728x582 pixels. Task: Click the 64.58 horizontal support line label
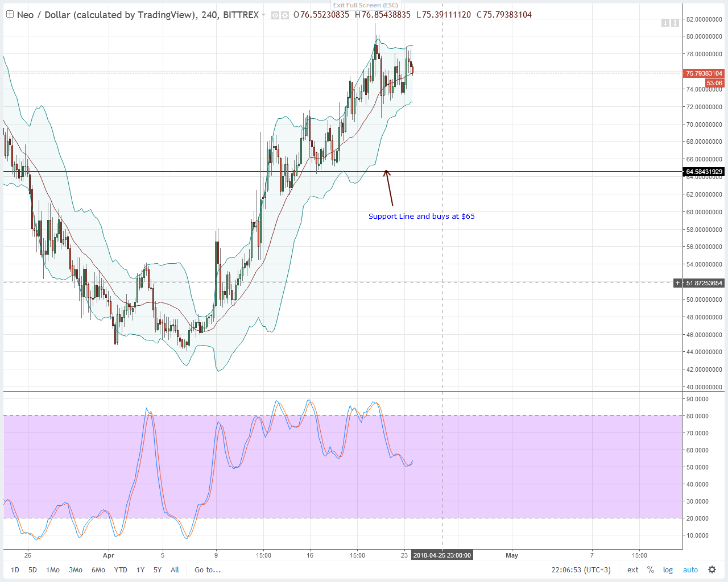704,172
